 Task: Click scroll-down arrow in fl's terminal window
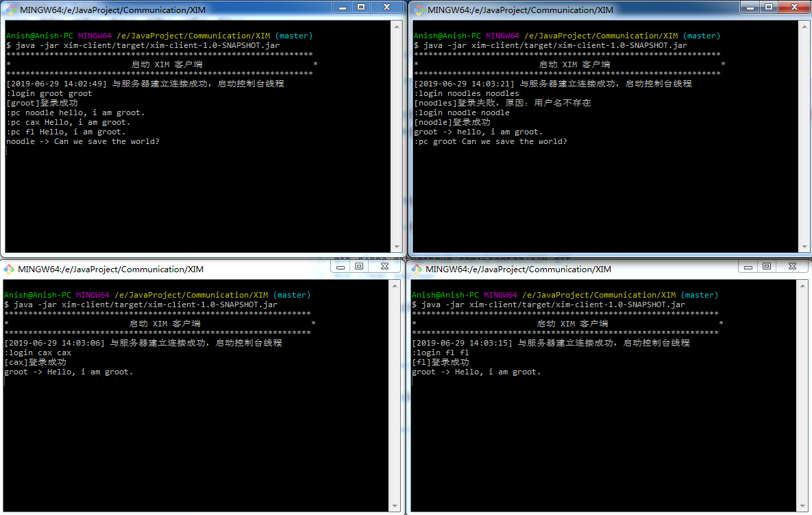tap(802, 506)
